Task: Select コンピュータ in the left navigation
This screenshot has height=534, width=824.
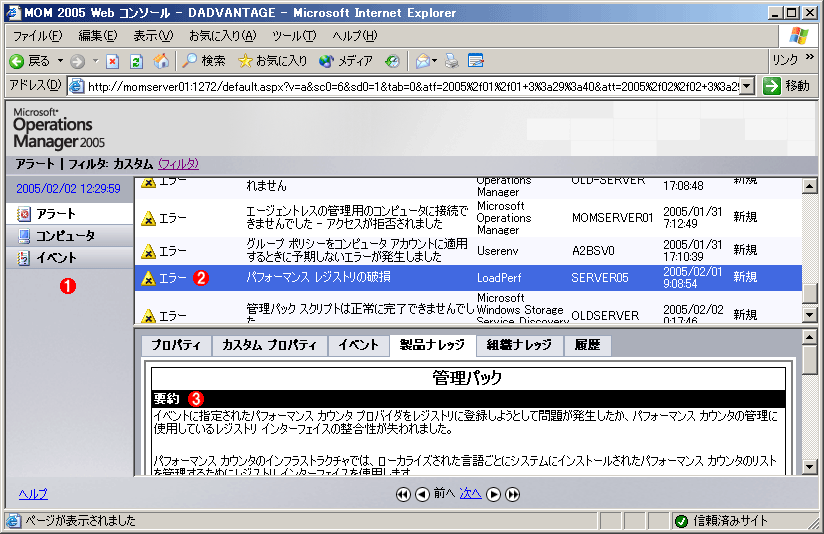Action: [x=69, y=236]
